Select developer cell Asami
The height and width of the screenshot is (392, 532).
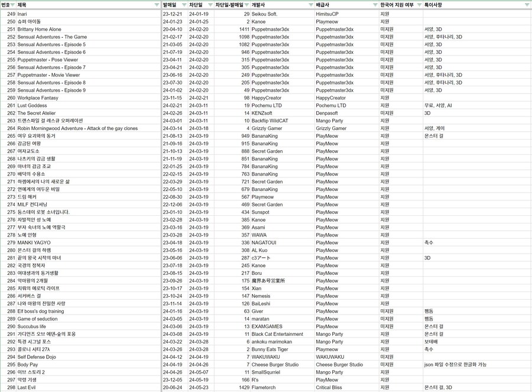click(283, 228)
